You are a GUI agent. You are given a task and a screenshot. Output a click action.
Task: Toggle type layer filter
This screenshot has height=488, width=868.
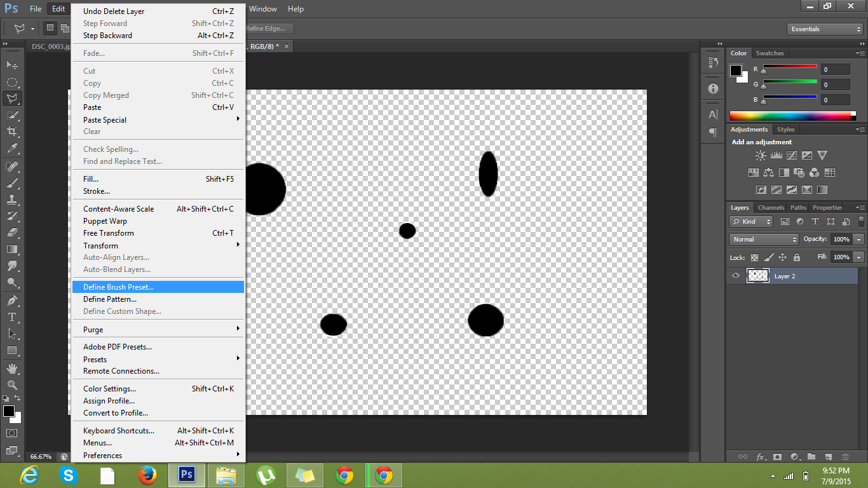[815, 222]
